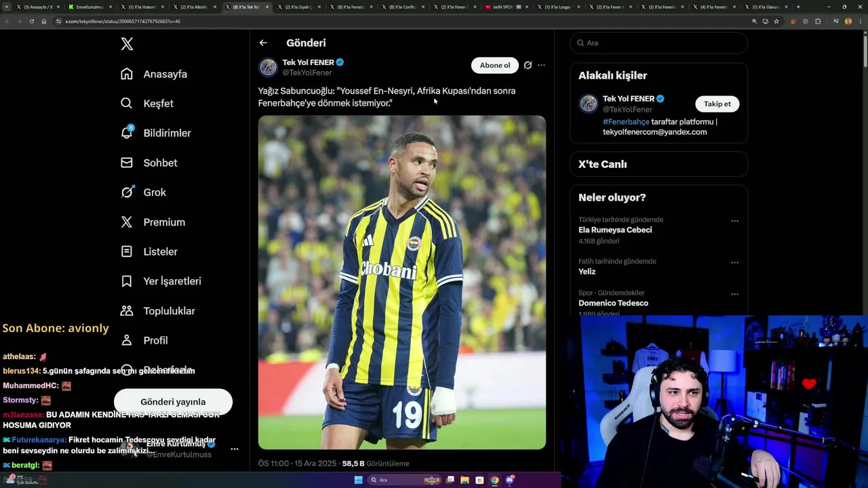Open Sohbet envelope icon
The width and height of the screenshot is (868, 488).
[127, 163]
